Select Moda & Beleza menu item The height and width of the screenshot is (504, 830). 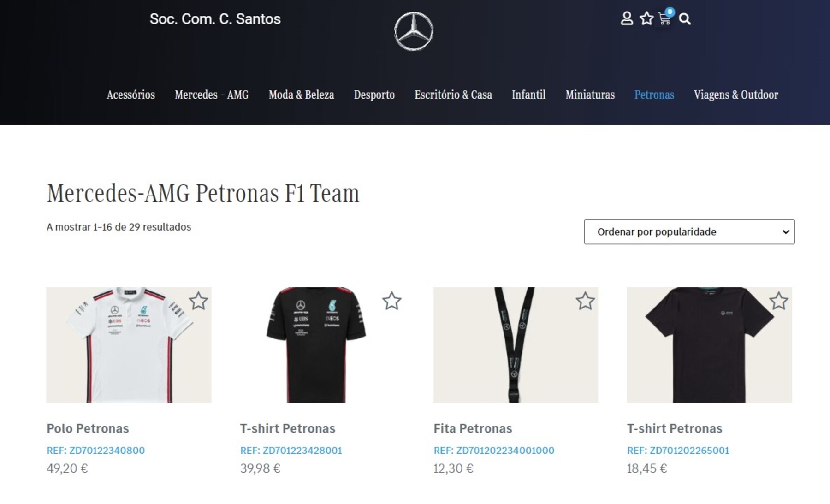point(301,95)
